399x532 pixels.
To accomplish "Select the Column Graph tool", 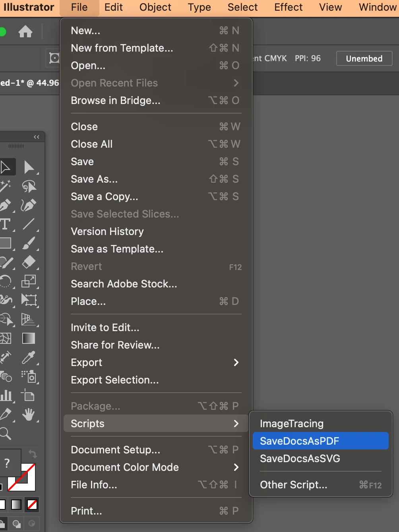I will (x=6, y=395).
